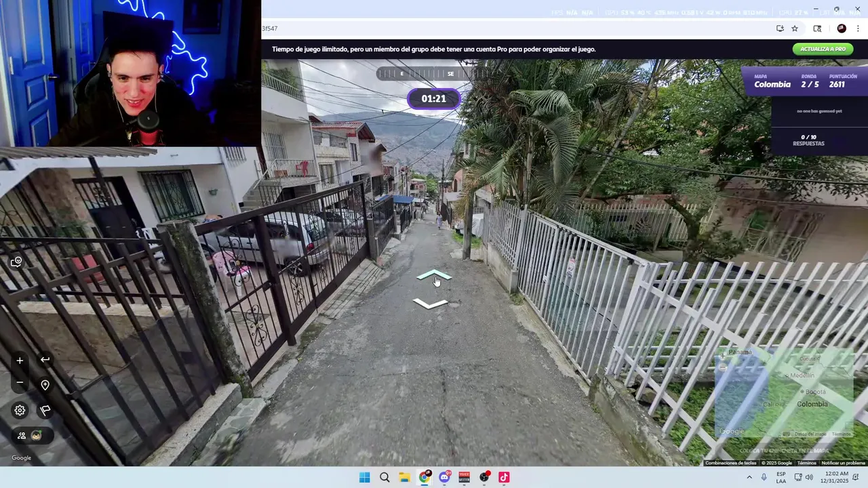The width and height of the screenshot is (868, 488).
Task: Open OBS Studio from the taskbar
Action: pos(484,477)
